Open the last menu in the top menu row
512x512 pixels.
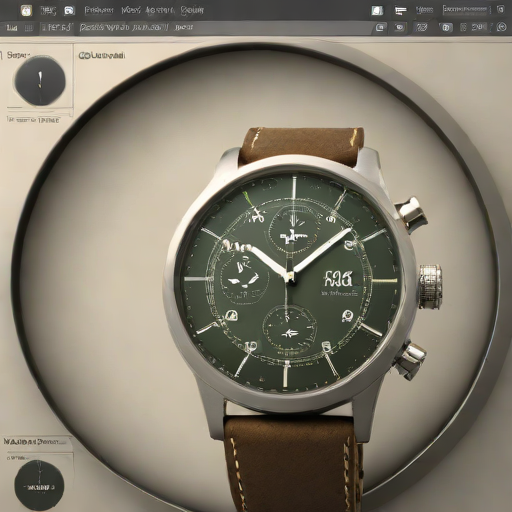pyautogui.click(x=192, y=11)
